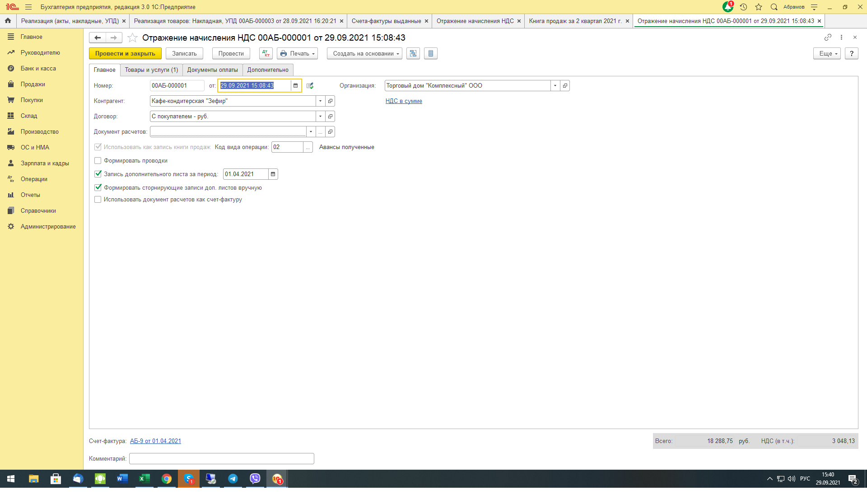Open the 1C main menu hamburger icon
Screen dimensions: 867x504
(x=28, y=7)
